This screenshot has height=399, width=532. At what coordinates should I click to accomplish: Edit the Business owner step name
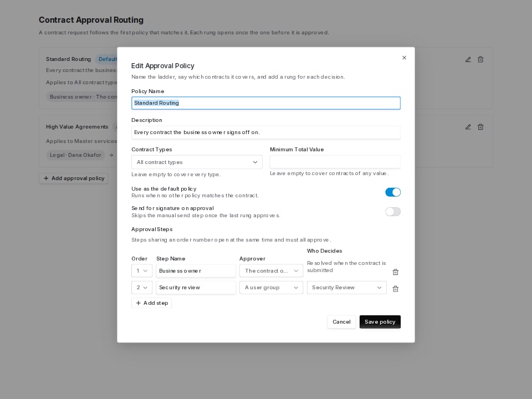click(196, 271)
